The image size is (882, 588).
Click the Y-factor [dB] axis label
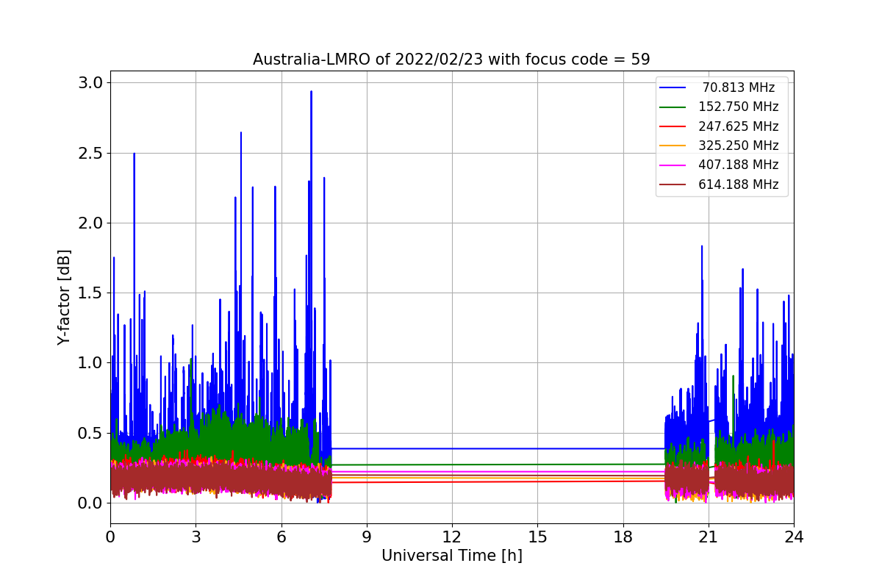(65, 297)
